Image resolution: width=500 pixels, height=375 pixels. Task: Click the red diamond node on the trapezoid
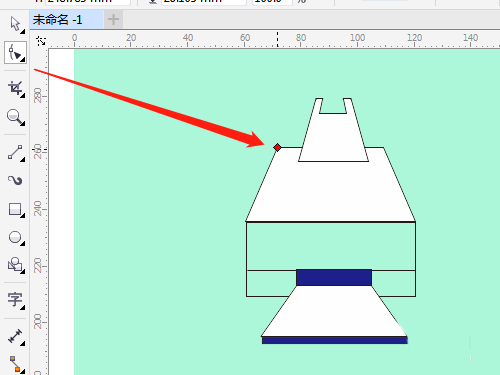point(277,147)
